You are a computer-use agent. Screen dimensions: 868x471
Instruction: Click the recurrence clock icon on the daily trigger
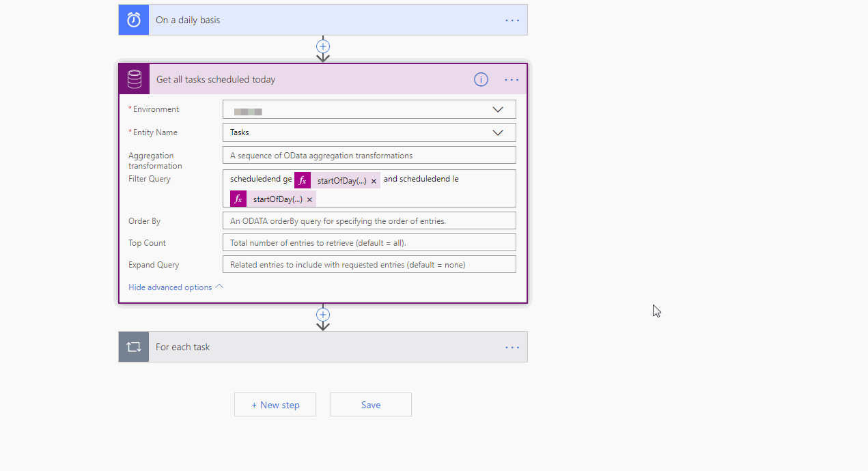click(133, 19)
